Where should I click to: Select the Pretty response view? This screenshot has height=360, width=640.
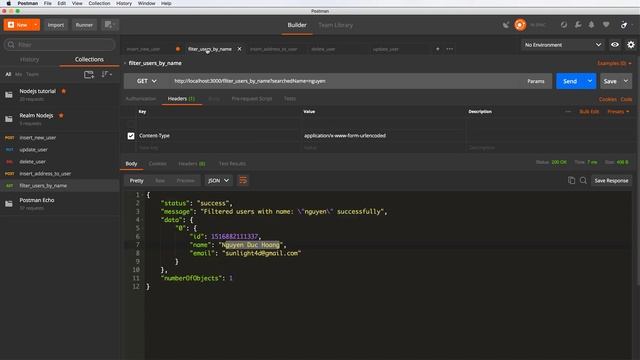pos(137,180)
